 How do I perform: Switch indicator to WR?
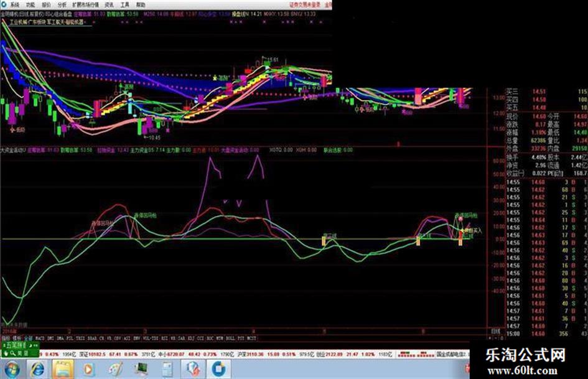pyautogui.click(x=173, y=338)
